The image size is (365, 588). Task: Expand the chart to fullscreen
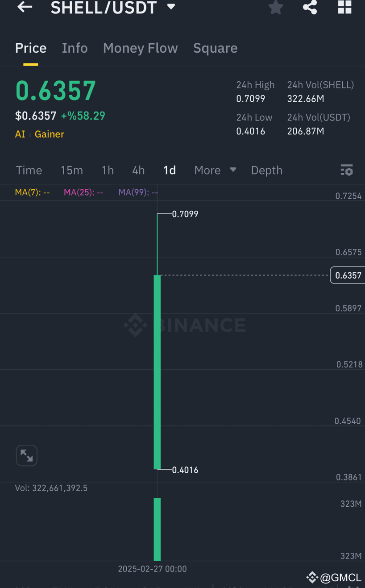click(x=26, y=455)
